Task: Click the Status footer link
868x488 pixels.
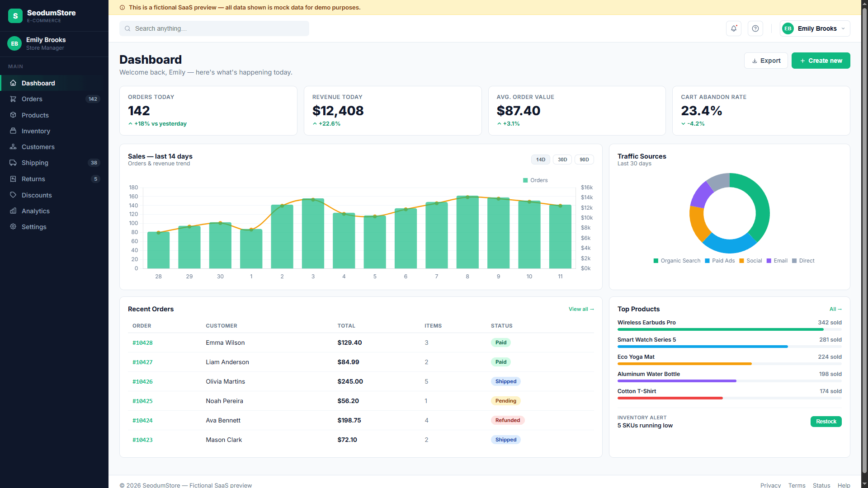Action: tap(821, 485)
